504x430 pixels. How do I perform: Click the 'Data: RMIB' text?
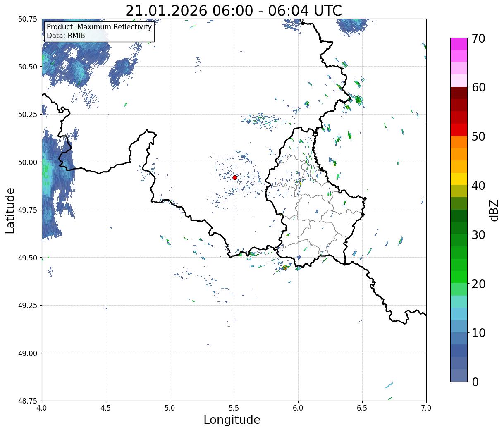(x=66, y=36)
